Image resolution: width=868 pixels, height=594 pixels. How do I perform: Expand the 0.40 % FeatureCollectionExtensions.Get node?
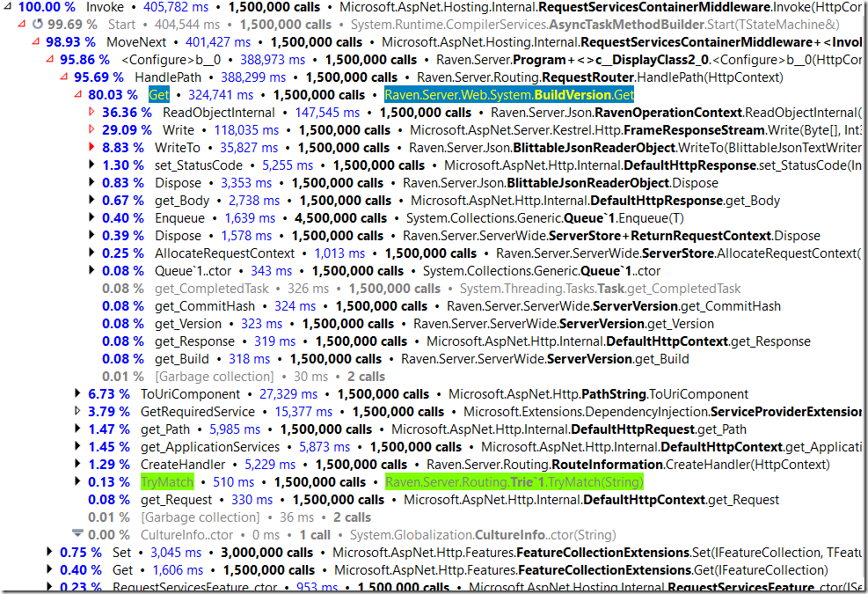point(50,569)
